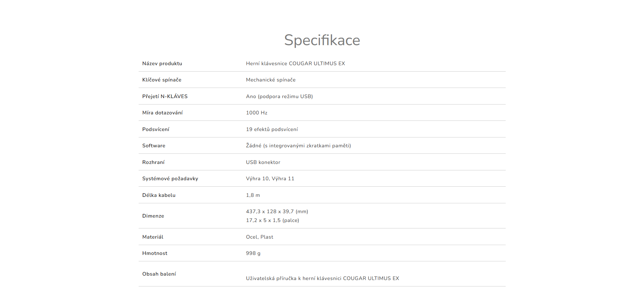Click the Přejetí N-KLÁVES label
This screenshot has height=297, width=644.
pyautogui.click(x=165, y=96)
